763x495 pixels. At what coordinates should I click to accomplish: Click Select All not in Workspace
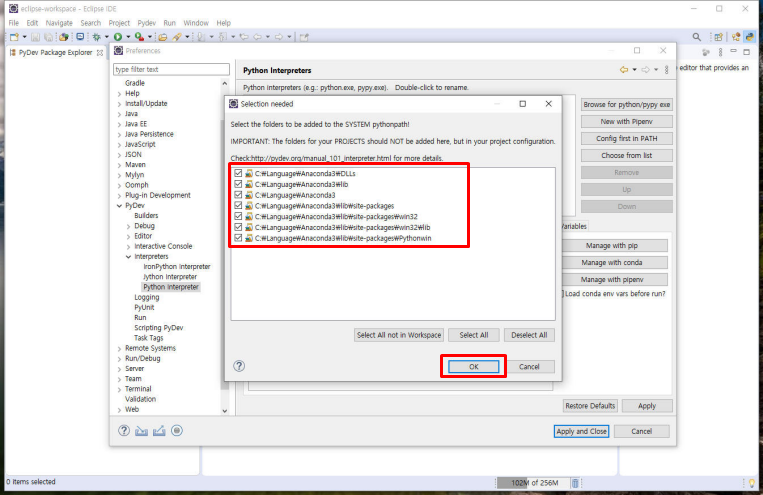[x=399, y=335]
